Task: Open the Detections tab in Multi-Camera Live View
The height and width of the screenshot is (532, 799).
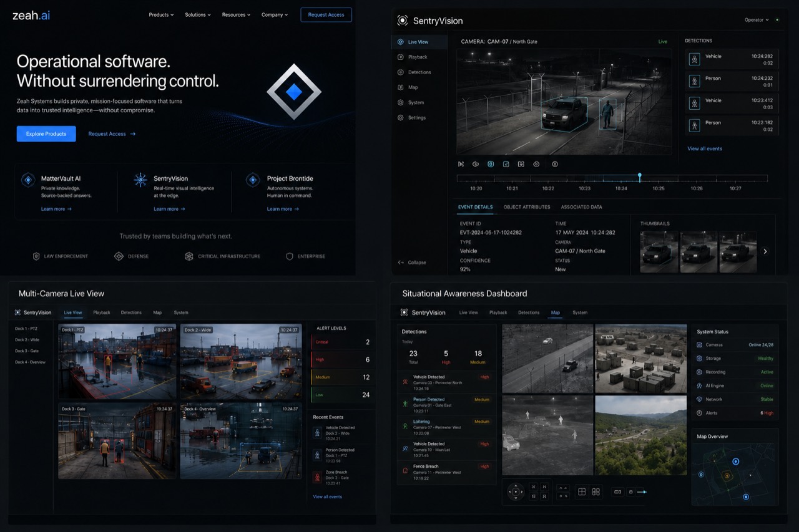Action: (x=131, y=312)
